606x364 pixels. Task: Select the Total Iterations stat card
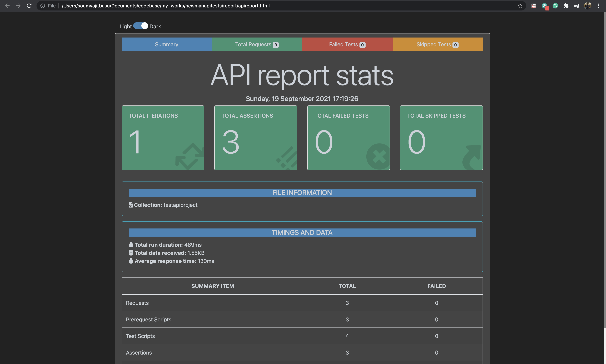click(x=163, y=138)
